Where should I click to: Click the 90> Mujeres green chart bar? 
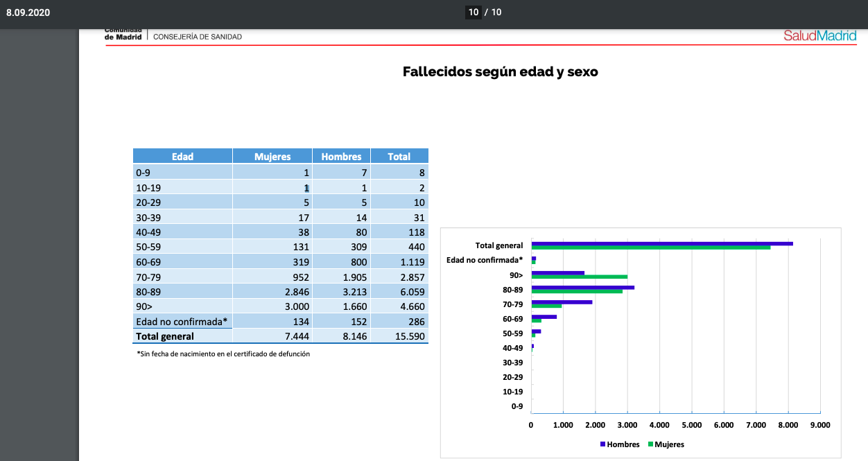580,277
